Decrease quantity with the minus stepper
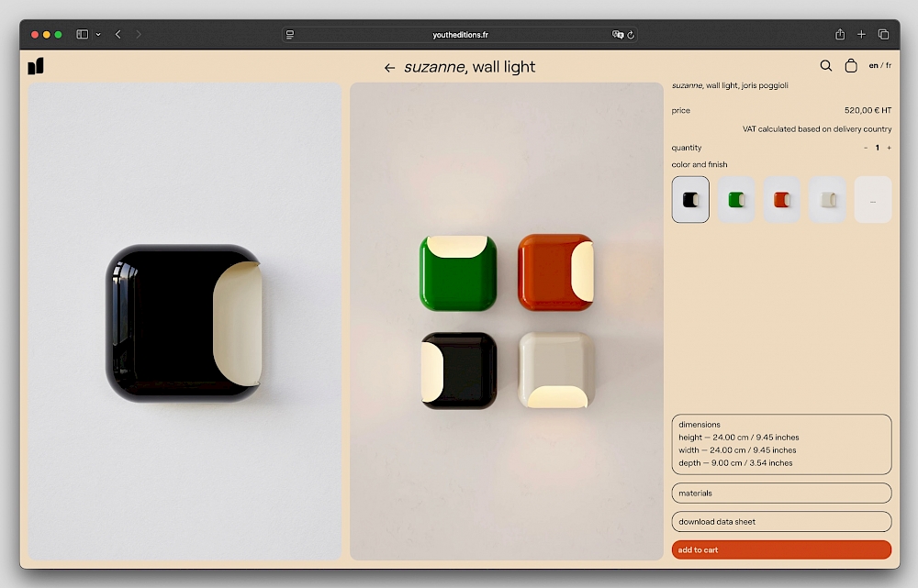918x588 pixels. tap(865, 148)
